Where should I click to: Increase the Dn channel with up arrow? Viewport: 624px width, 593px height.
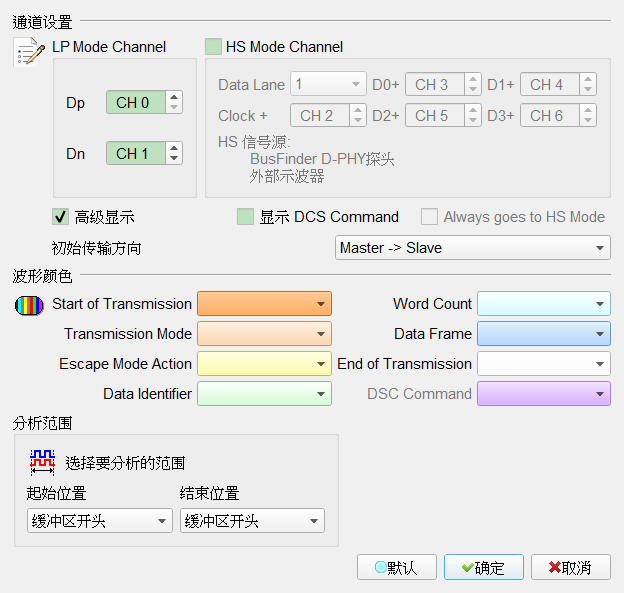point(174,148)
